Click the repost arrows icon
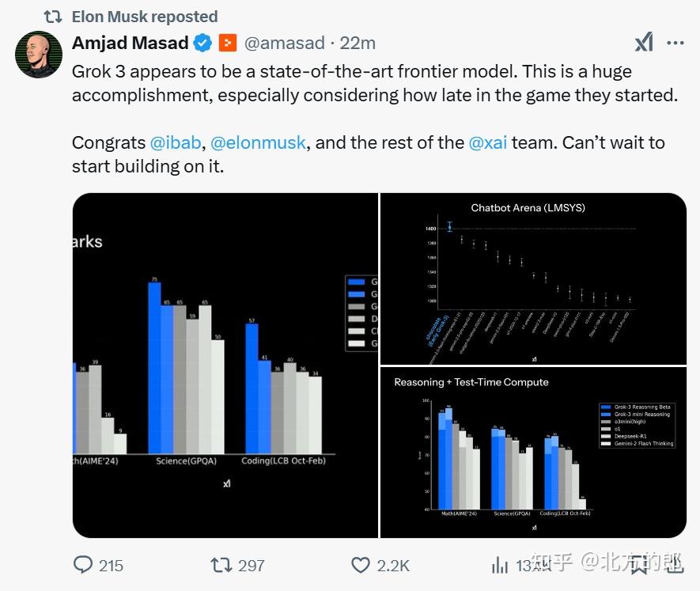This screenshot has width=700, height=591. pos(221,565)
